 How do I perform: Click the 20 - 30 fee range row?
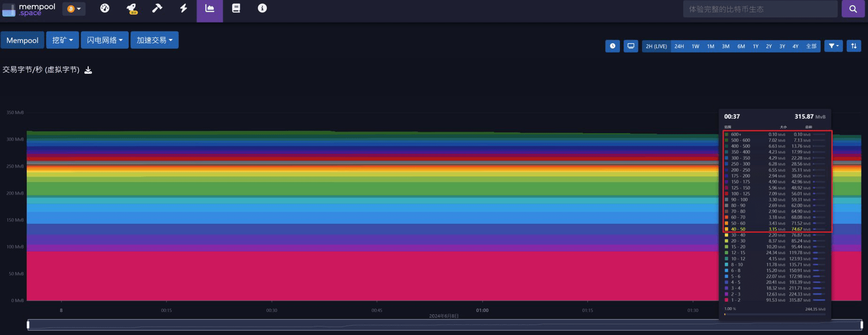pyautogui.click(x=775, y=241)
